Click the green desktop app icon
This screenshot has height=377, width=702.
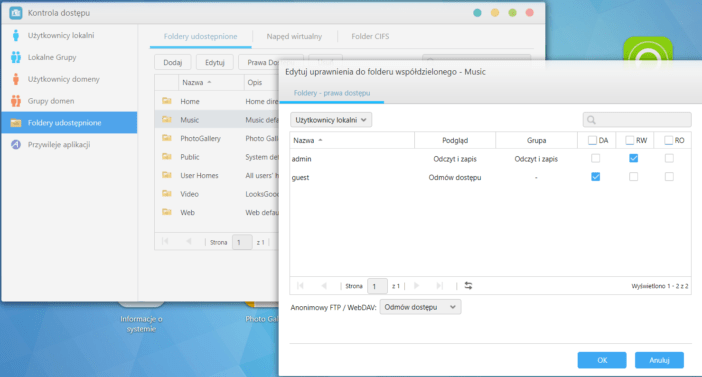648,51
